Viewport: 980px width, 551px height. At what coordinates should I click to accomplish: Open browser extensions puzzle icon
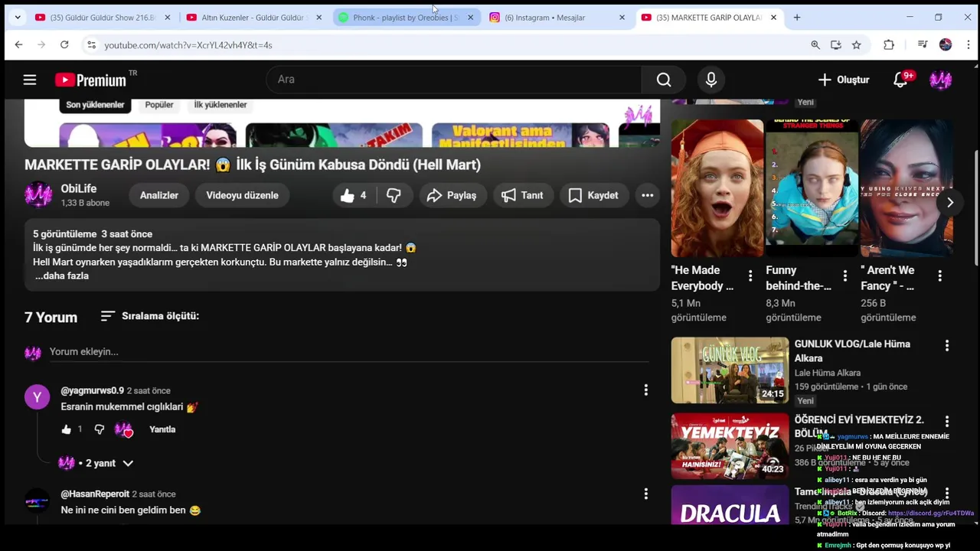[889, 45]
